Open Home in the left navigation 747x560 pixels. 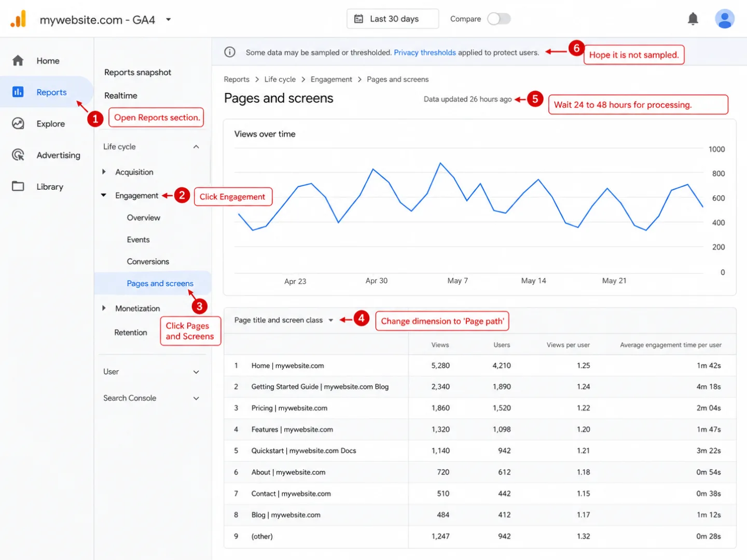[47, 61]
